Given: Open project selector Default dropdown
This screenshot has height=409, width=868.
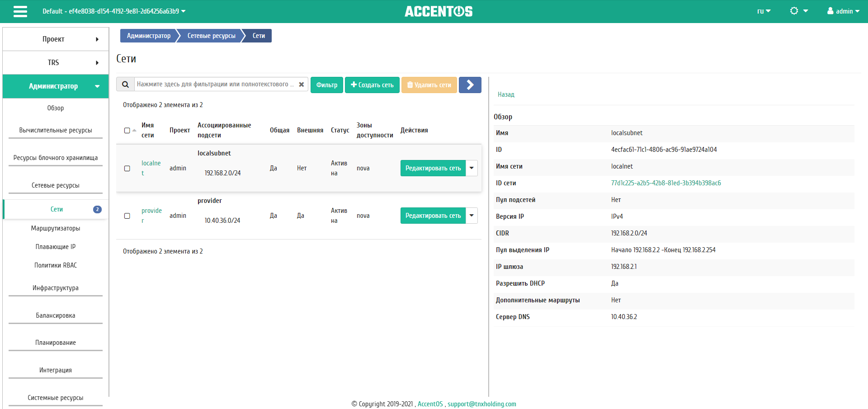Looking at the screenshot, I should pos(114,11).
